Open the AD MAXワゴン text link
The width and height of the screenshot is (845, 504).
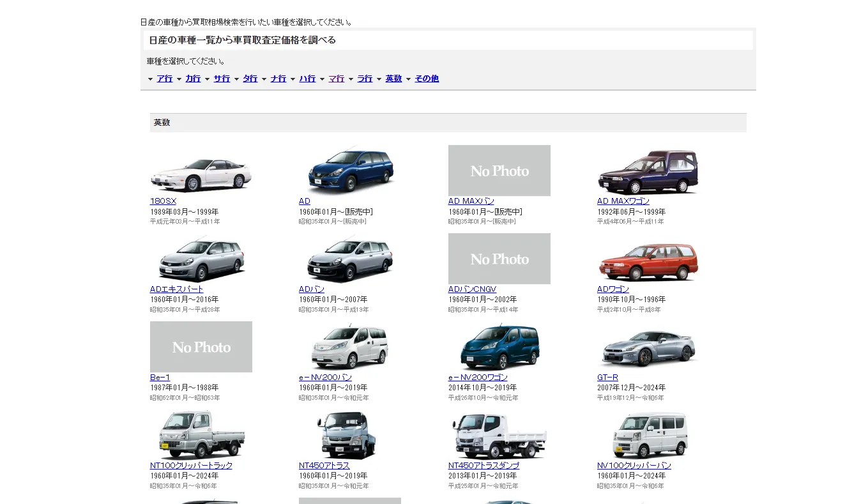(623, 201)
